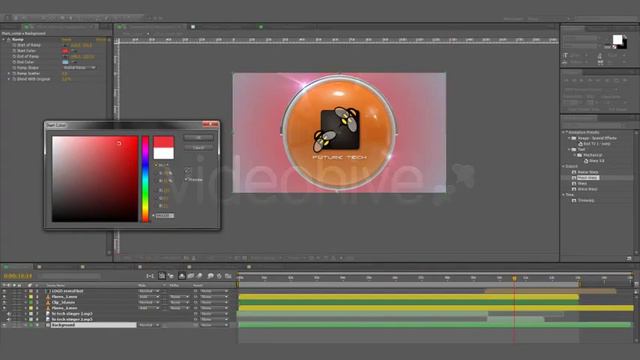Collapse Animation Presets in Effects panel
This screenshot has height=360, width=640.
563,133
